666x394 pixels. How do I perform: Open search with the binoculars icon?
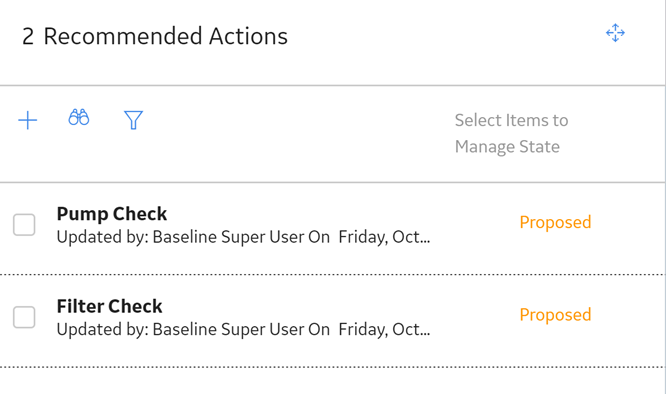coord(79,117)
